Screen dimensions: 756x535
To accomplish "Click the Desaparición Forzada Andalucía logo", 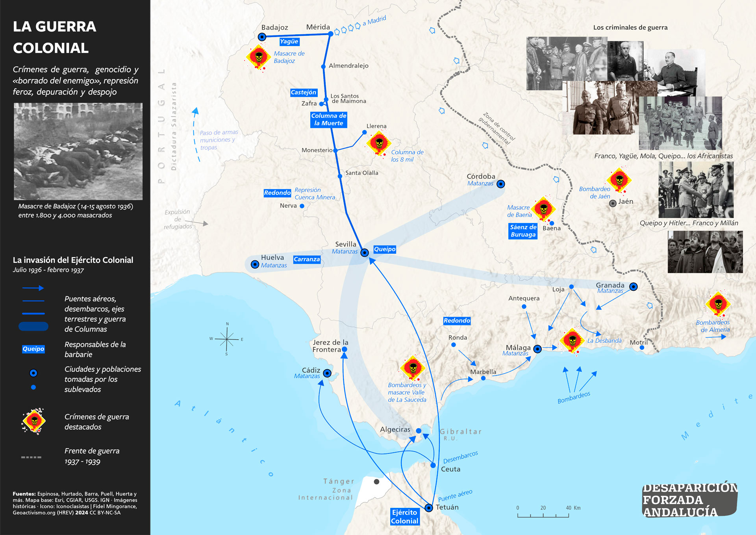I will click(690, 500).
